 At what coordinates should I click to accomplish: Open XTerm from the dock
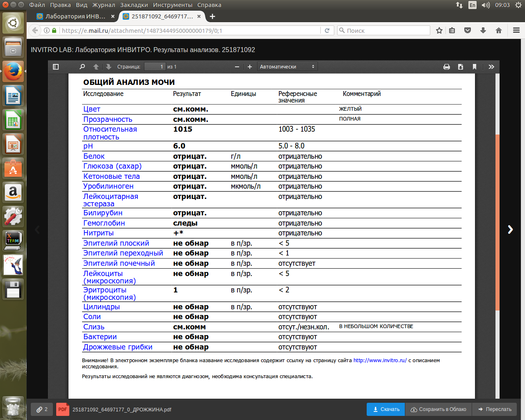click(x=13, y=241)
